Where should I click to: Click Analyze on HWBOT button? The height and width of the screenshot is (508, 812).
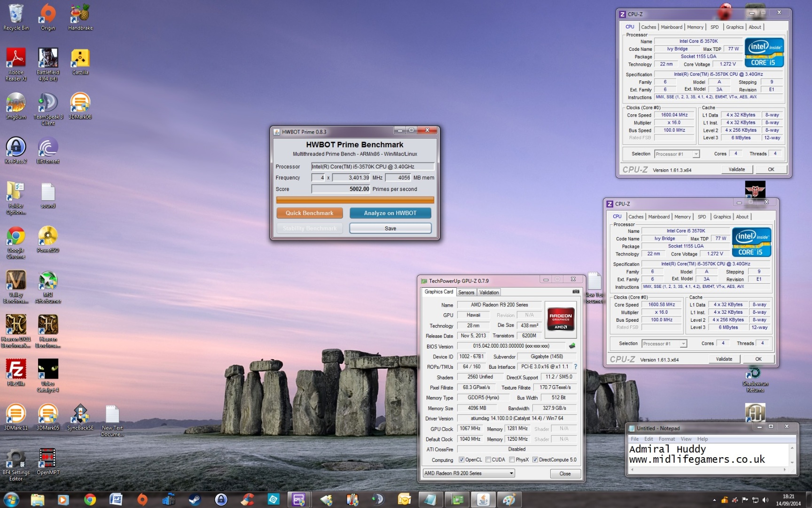(x=390, y=213)
